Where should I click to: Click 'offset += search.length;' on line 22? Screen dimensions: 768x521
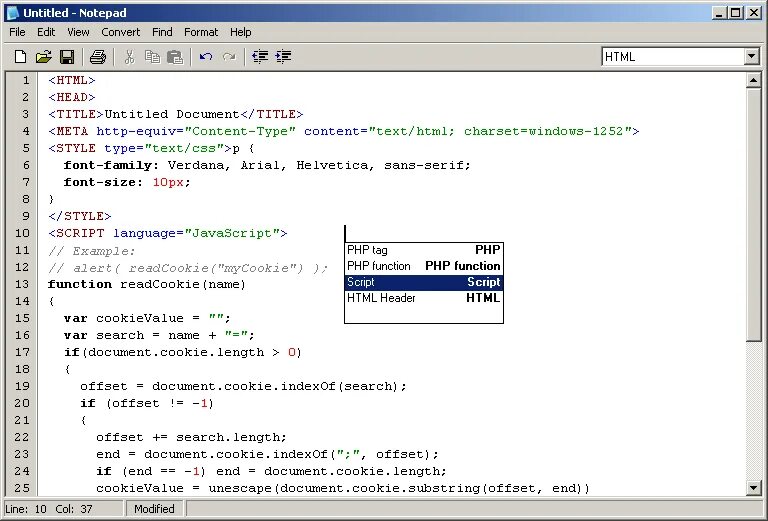[x=192, y=437]
